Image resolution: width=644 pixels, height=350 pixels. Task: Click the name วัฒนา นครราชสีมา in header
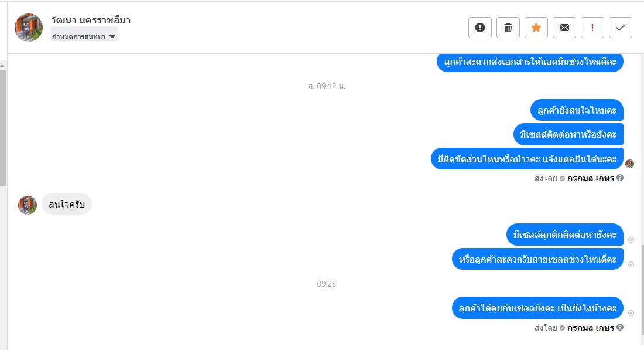(x=91, y=20)
